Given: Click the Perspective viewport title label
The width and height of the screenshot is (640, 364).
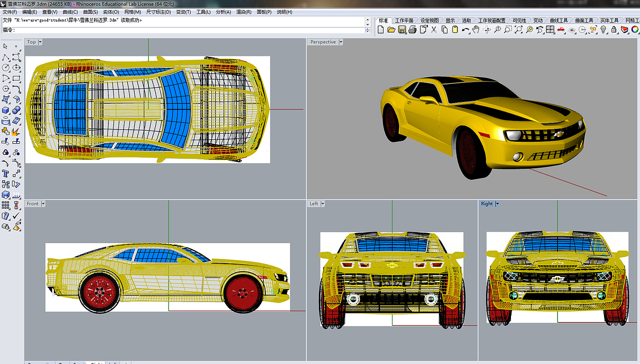Looking at the screenshot, I should coord(323,42).
